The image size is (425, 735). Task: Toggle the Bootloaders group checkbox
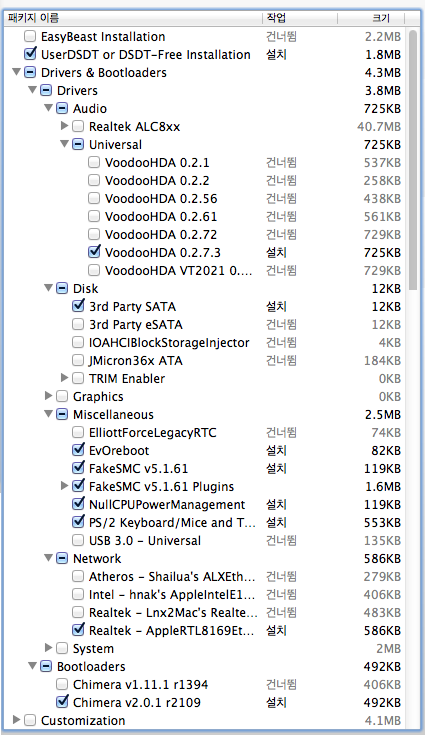(x=46, y=666)
